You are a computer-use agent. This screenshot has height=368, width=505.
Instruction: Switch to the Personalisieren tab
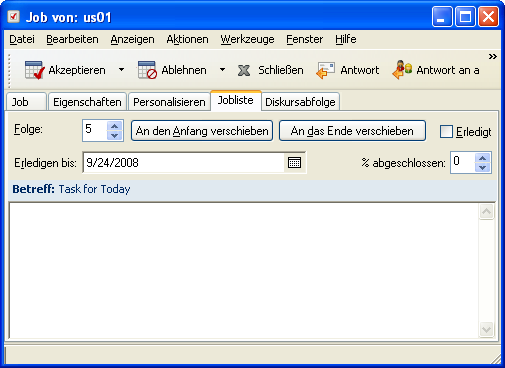click(169, 102)
